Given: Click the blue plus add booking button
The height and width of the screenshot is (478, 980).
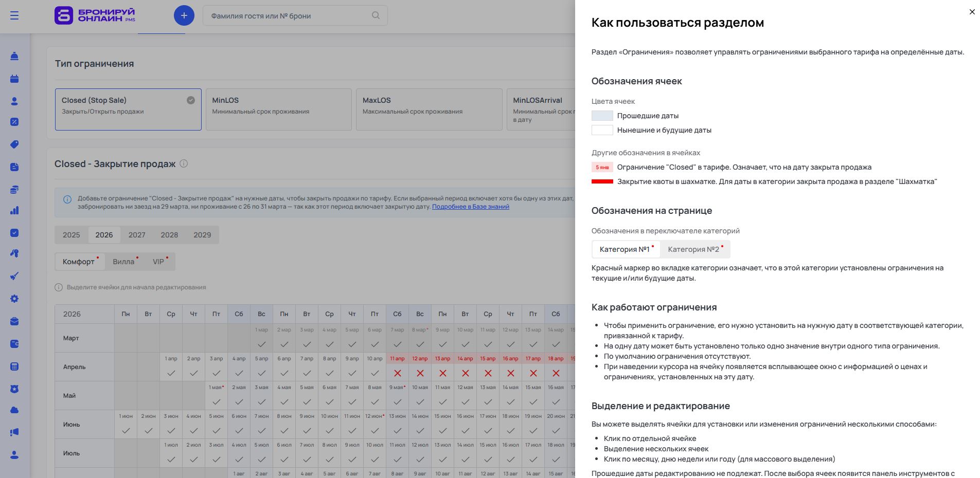Looking at the screenshot, I should coord(184,15).
